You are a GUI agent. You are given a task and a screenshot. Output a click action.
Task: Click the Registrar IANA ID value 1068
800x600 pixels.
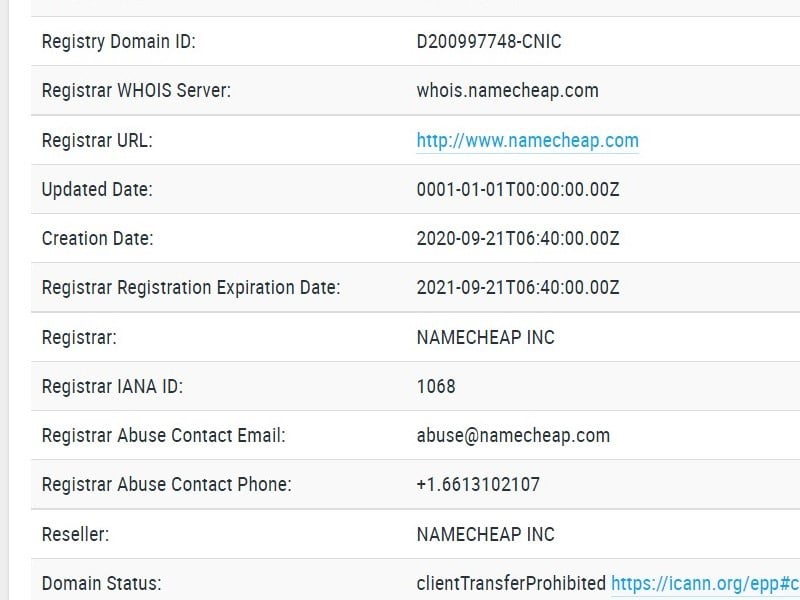pyautogui.click(x=436, y=386)
